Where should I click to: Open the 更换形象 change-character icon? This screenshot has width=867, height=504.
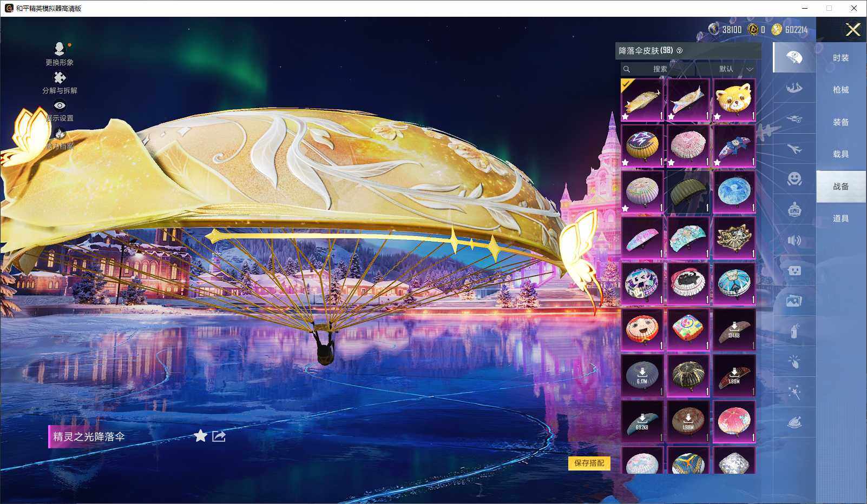tap(60, 50)
